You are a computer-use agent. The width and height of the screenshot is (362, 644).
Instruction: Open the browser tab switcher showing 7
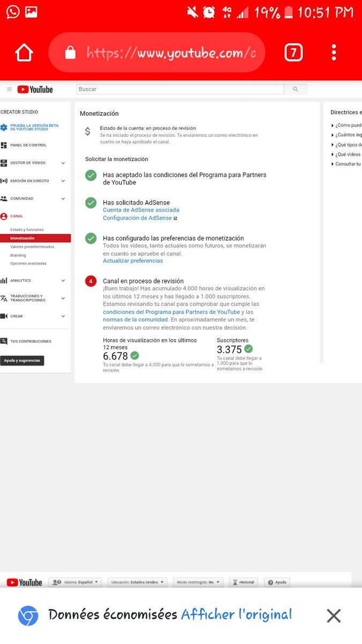point(293,53)
